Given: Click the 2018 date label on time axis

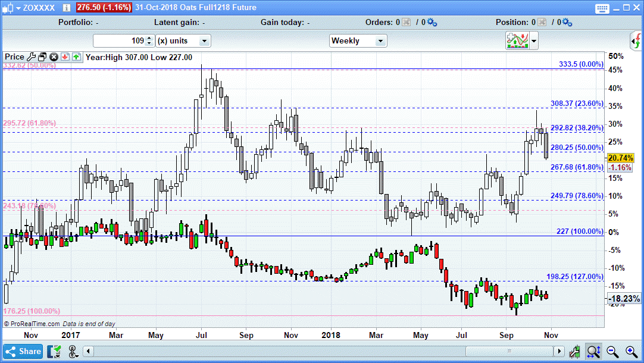Looking at the screenshot, I should [331, 335].
